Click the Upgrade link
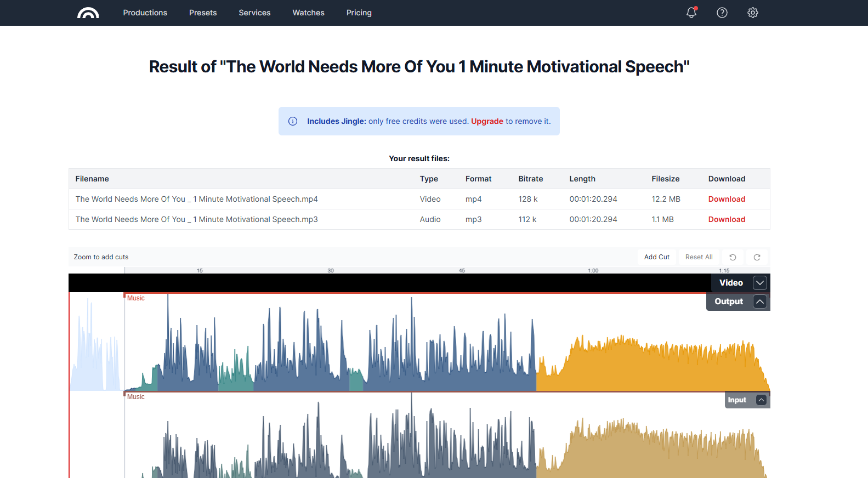Screen dimensions: 868x478 tap(487, 121)
